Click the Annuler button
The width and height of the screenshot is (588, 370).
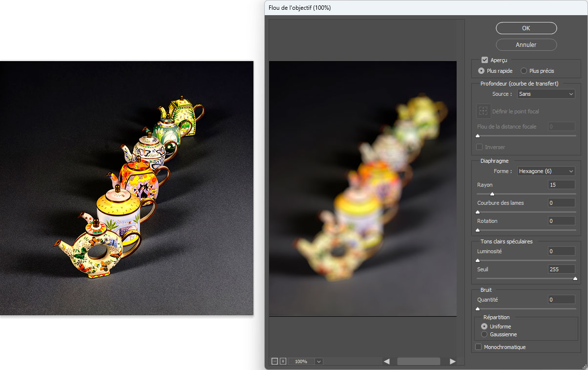coord(526,44)
